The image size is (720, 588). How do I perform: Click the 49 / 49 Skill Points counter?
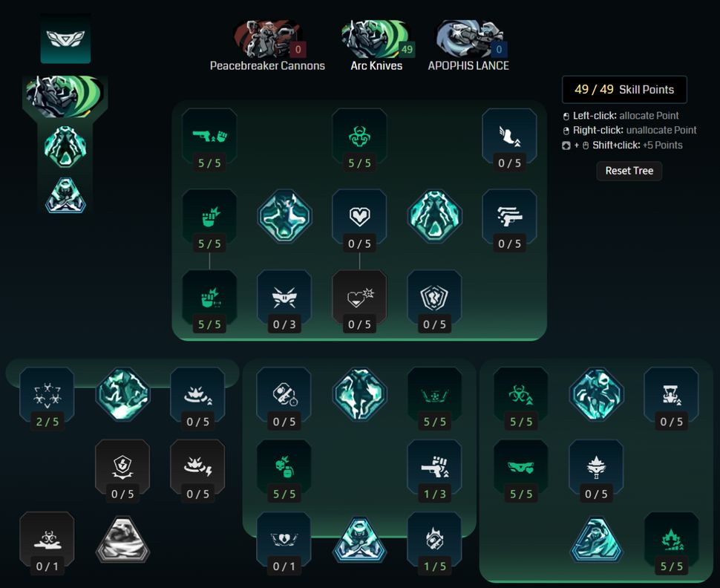pos(624,90)
